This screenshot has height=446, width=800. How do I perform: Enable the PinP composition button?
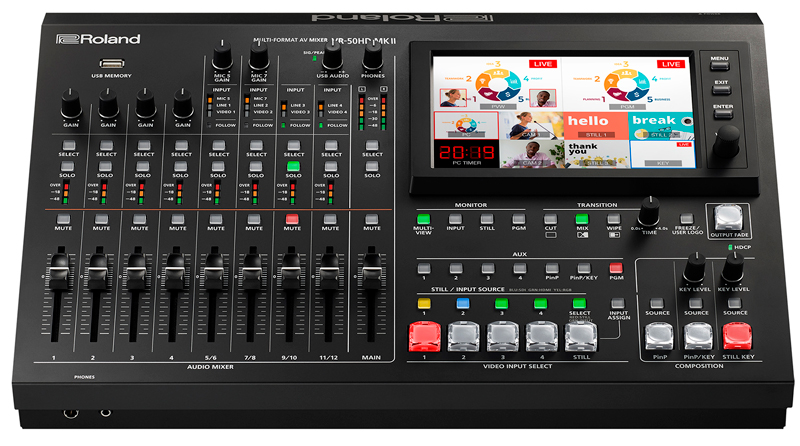coord(659,336)
